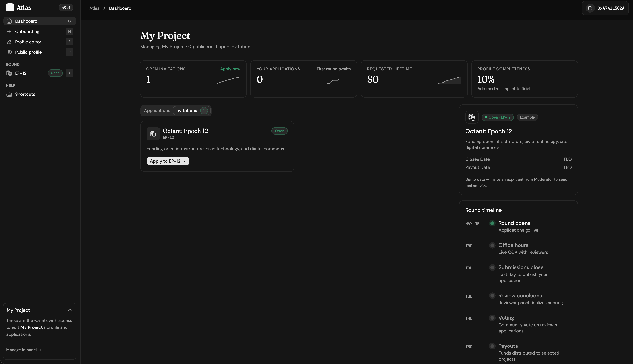Click the Your Applications sparkline chart
The height and width of the screenshot is (364, 633).
[339, 80]
